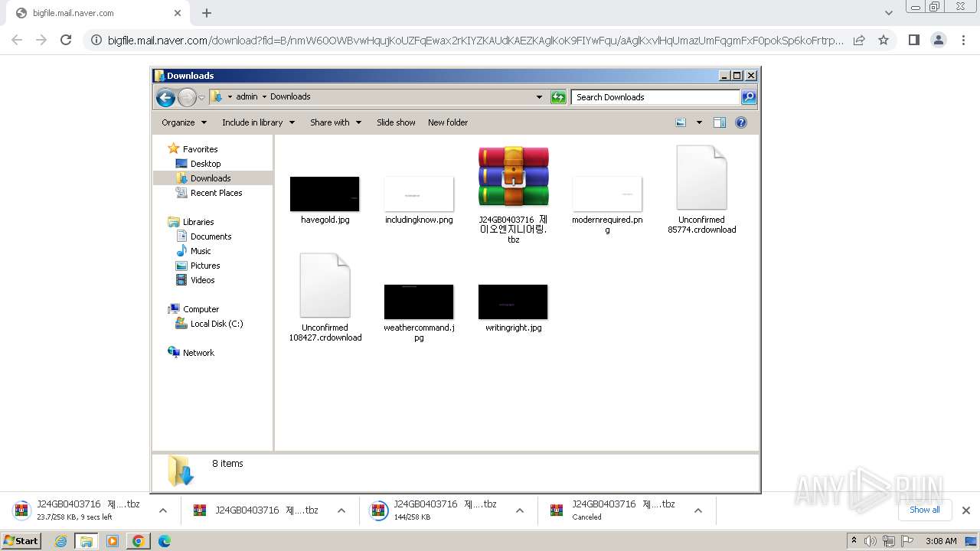Select Unconfirmed 108427.crdownload file icon

(x=325, y=285)
